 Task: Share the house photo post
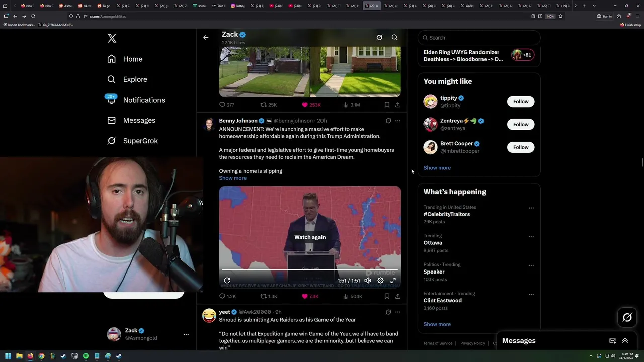tap(398, 105)
